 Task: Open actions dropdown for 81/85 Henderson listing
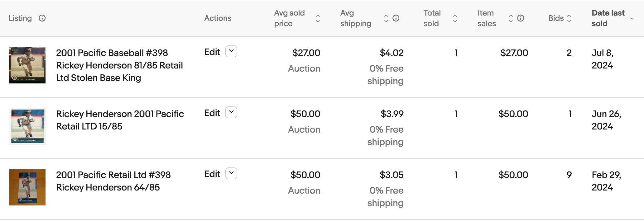[231, 51]
